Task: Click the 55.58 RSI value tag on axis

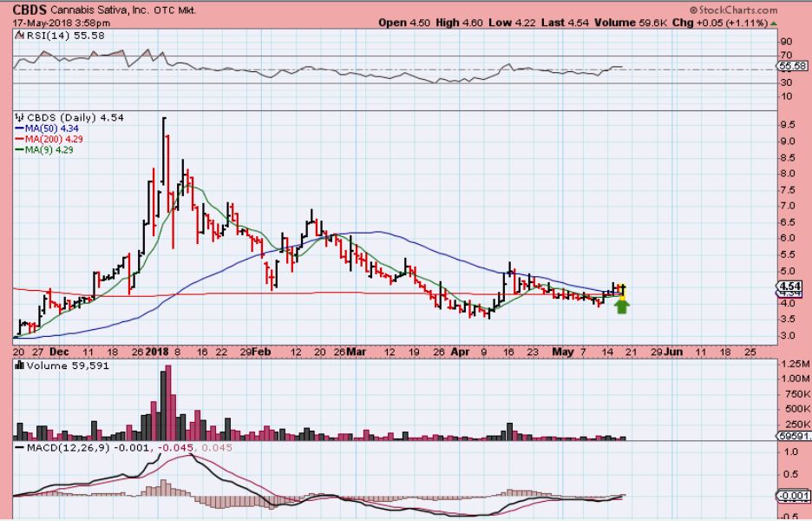Action: click(792, 66)
